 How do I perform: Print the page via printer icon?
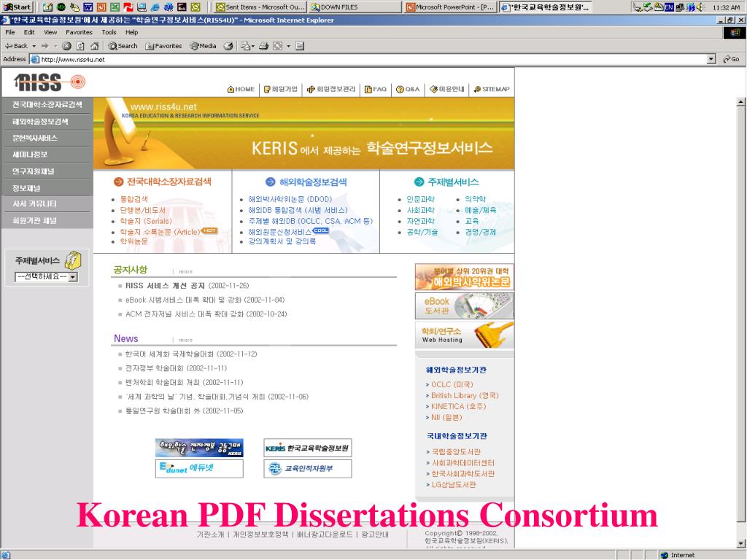coord(263,46)
